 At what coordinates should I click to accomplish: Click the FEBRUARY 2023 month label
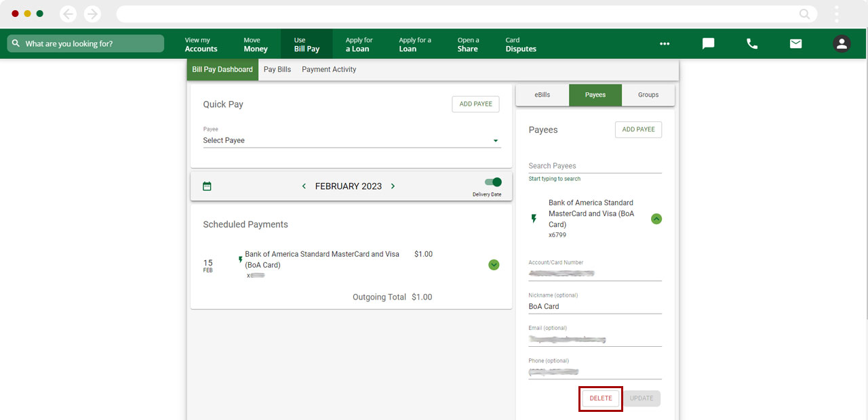349,186
